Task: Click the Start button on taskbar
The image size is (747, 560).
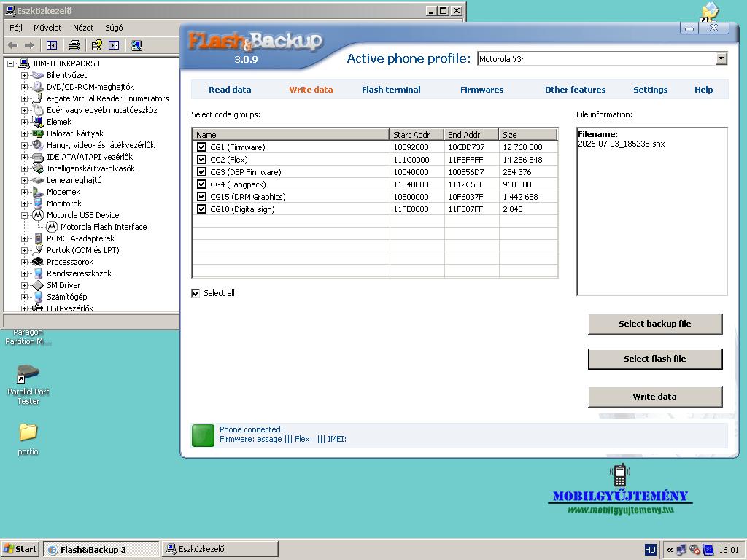Action: coord(20,549)
